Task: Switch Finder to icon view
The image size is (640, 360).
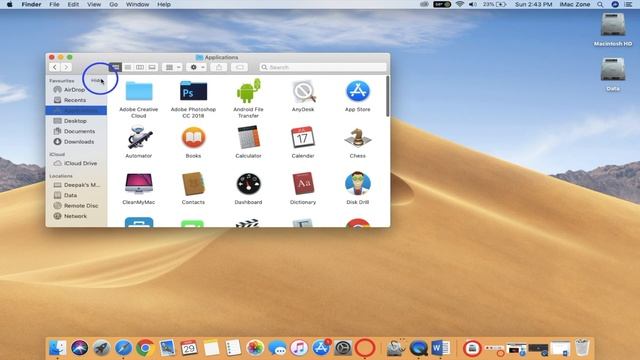Action: [116, 67]
